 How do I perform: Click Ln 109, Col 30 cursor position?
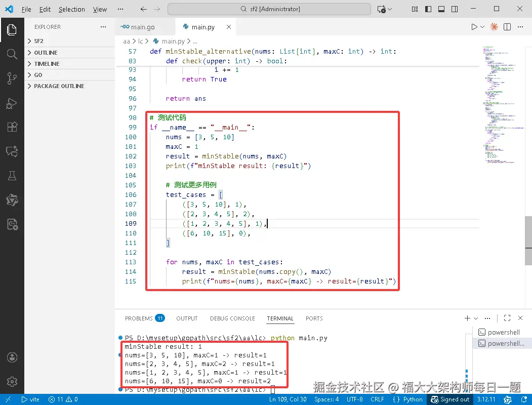(x=288, y=399)
